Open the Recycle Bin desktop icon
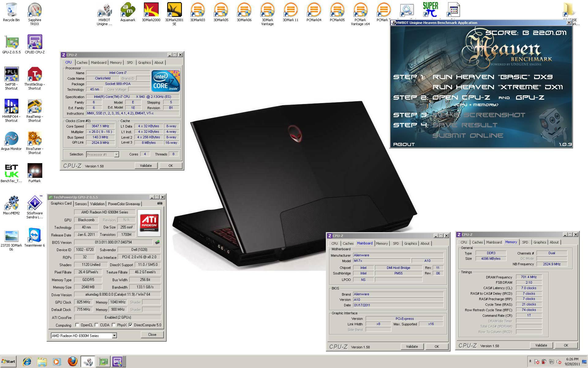Screen dimensions: 588x368 point(11,12)
